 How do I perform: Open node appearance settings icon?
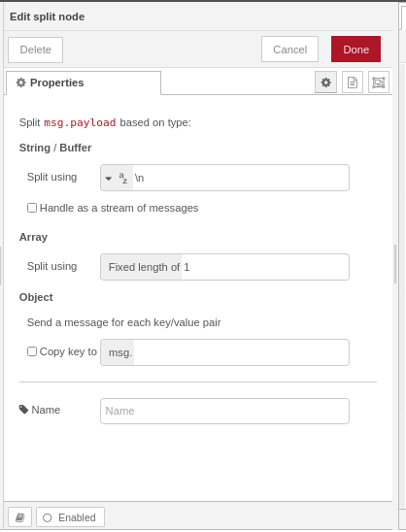click(x=378, y=83)
